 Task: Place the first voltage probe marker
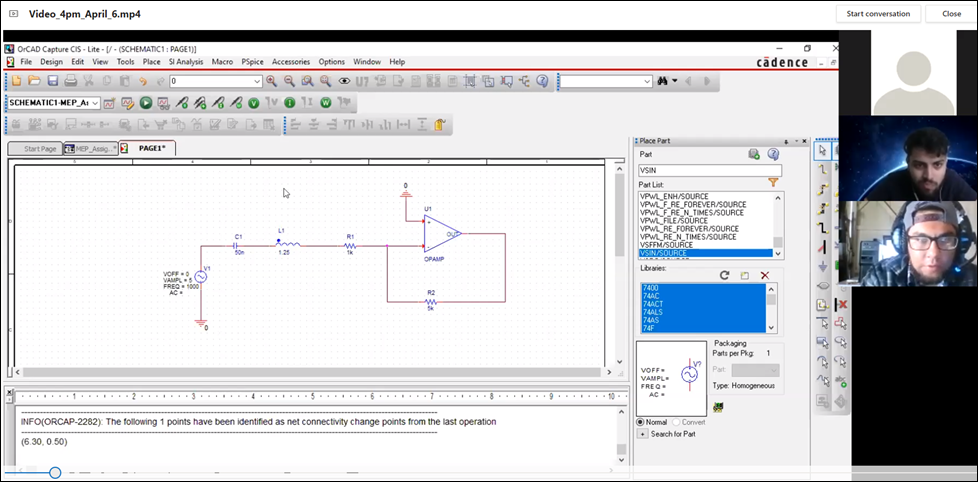pyautogui.click(x=182, y=103)
